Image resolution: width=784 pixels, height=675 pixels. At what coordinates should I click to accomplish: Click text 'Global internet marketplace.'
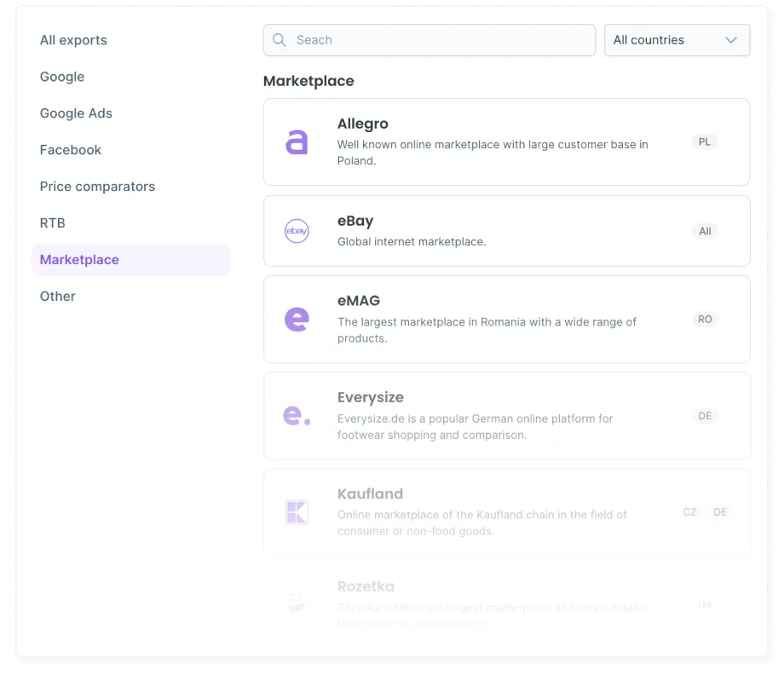(412, 241)
